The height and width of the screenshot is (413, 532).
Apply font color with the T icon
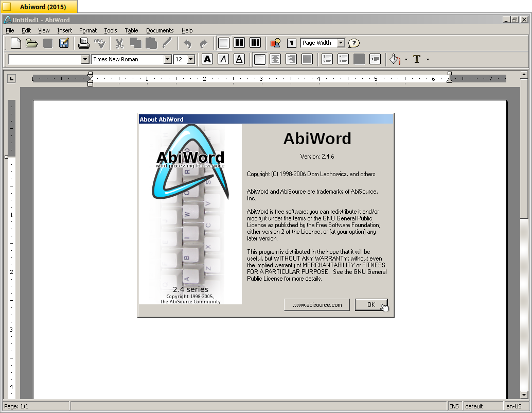417,59
